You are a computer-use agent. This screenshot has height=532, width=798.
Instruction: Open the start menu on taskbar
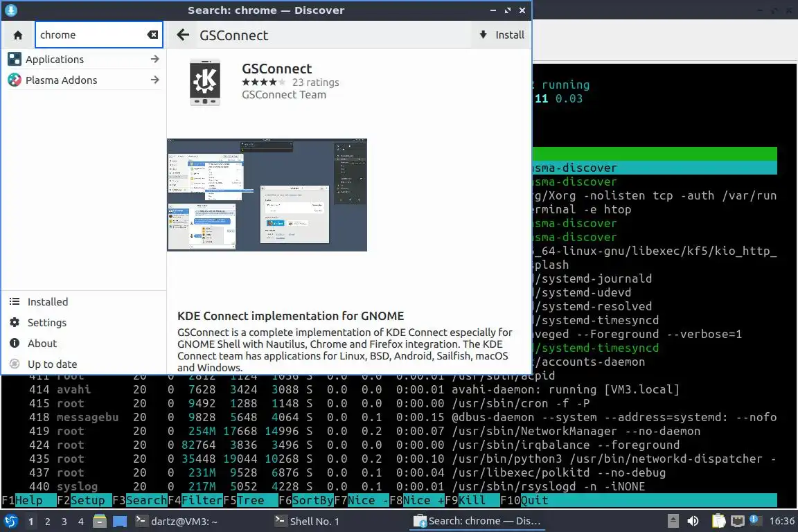(x=10, y=521)
